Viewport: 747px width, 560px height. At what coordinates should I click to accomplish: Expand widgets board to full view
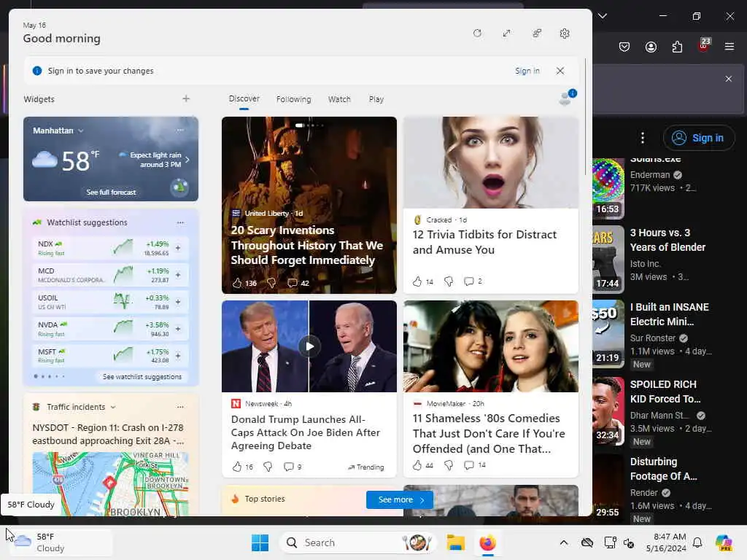tap(507, 34)
